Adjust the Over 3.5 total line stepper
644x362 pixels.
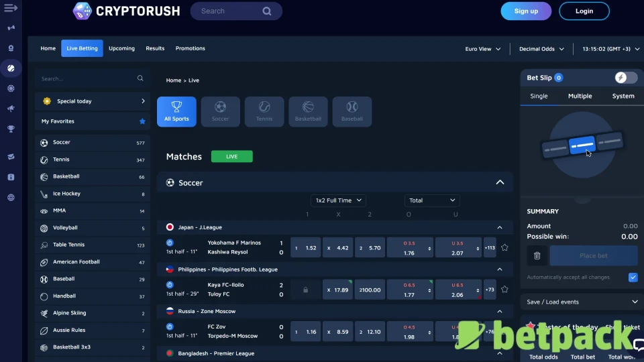point(429,249)
